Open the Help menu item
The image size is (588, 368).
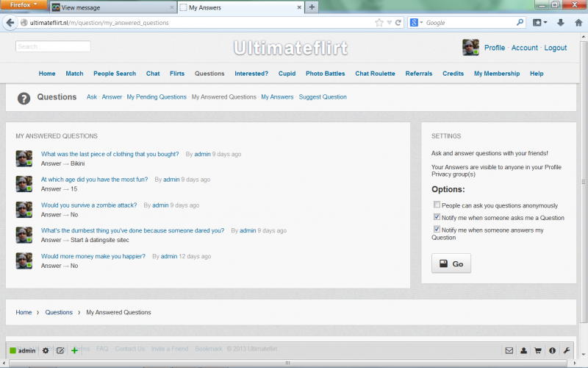(537, 74)
